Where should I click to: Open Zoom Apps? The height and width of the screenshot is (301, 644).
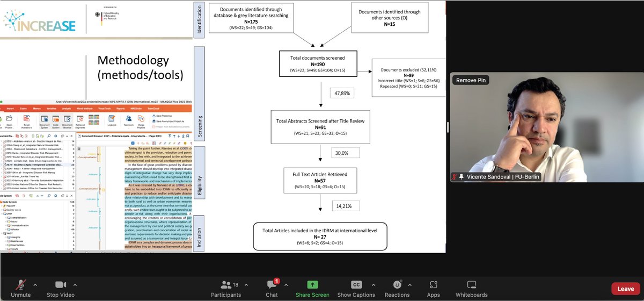[x=434, y=288]
